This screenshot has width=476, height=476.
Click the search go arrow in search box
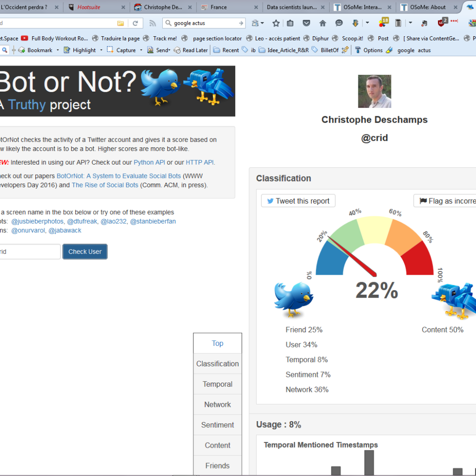241,23
